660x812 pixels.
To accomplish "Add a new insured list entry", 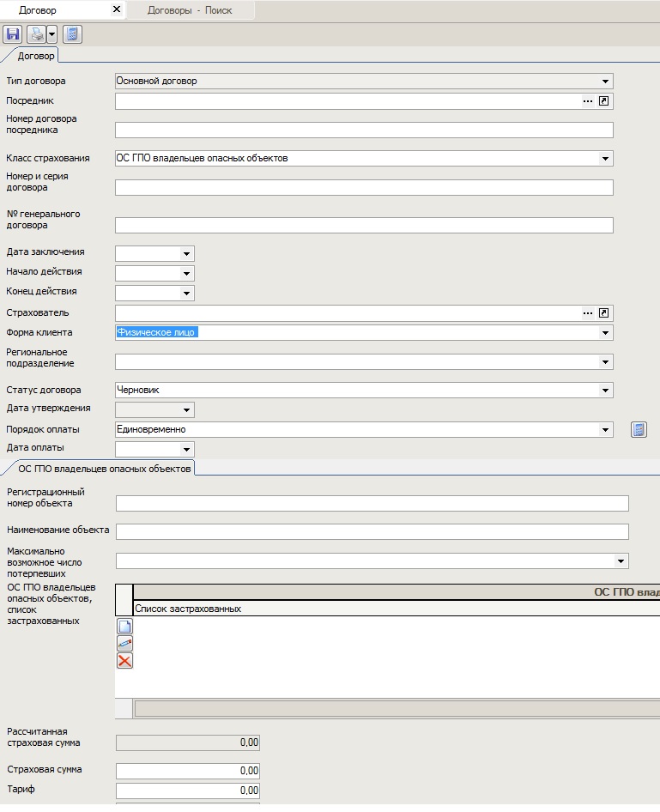I will point(124,627).
